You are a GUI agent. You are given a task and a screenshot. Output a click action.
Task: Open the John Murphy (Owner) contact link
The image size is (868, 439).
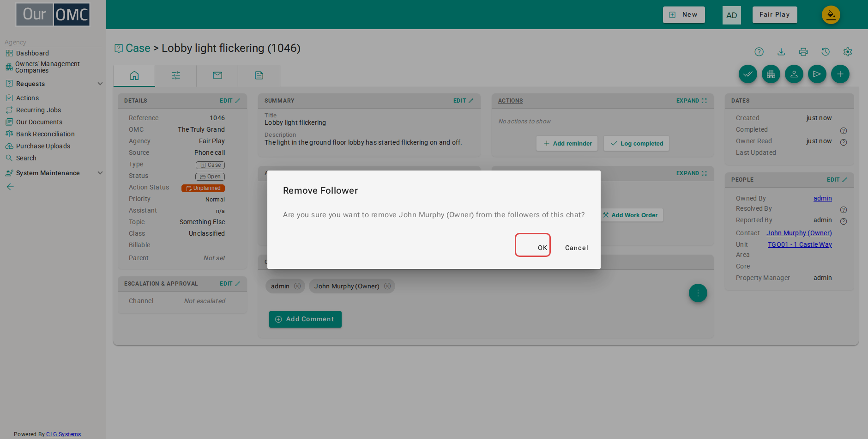tap(799, 233)
